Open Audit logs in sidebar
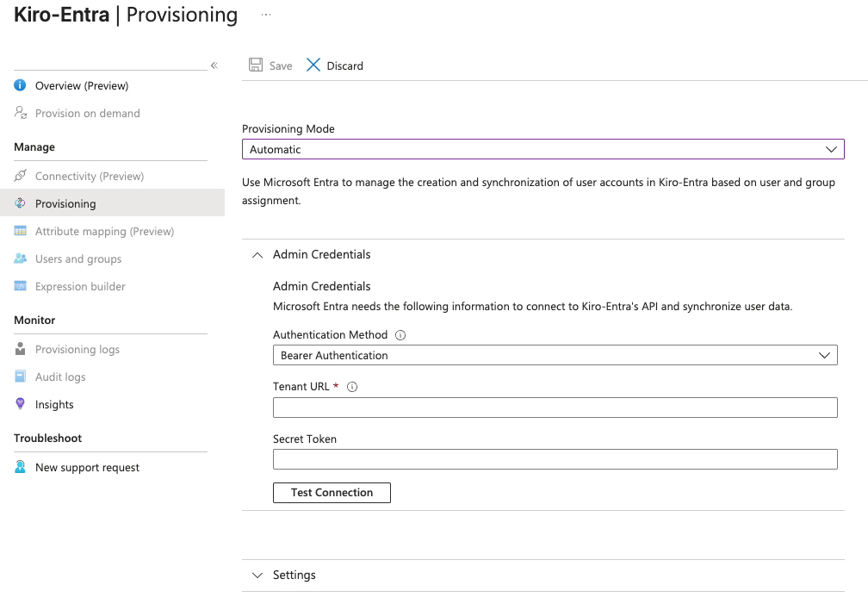868x610 pixels. (60, 377)
